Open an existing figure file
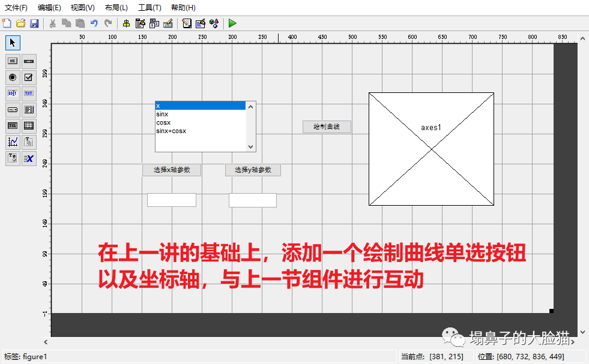 pos(20,23)
